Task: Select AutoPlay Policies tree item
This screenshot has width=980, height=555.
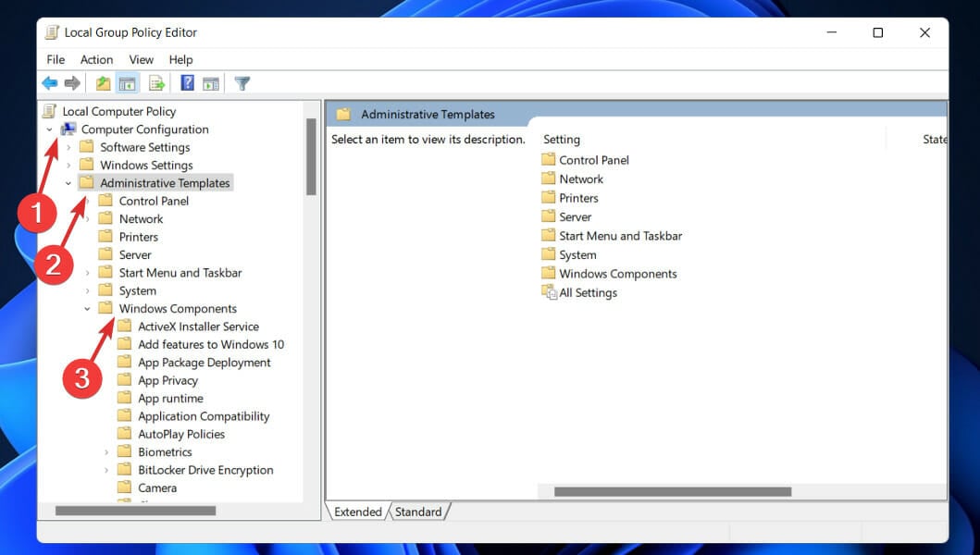Action: [x=181, y=434]
